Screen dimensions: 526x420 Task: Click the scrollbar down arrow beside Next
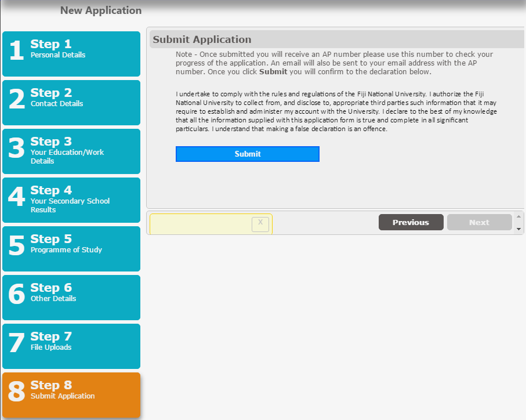[518, 229]
